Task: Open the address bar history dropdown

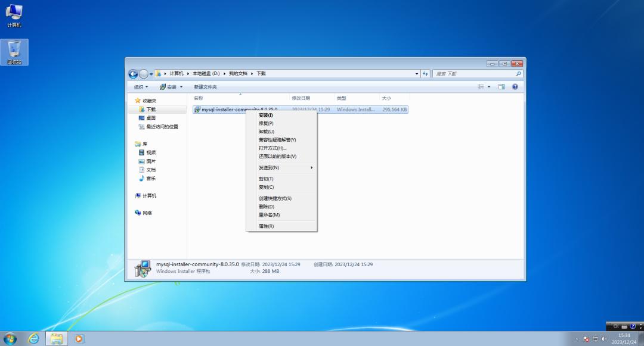Action: (x=416, y=74)
